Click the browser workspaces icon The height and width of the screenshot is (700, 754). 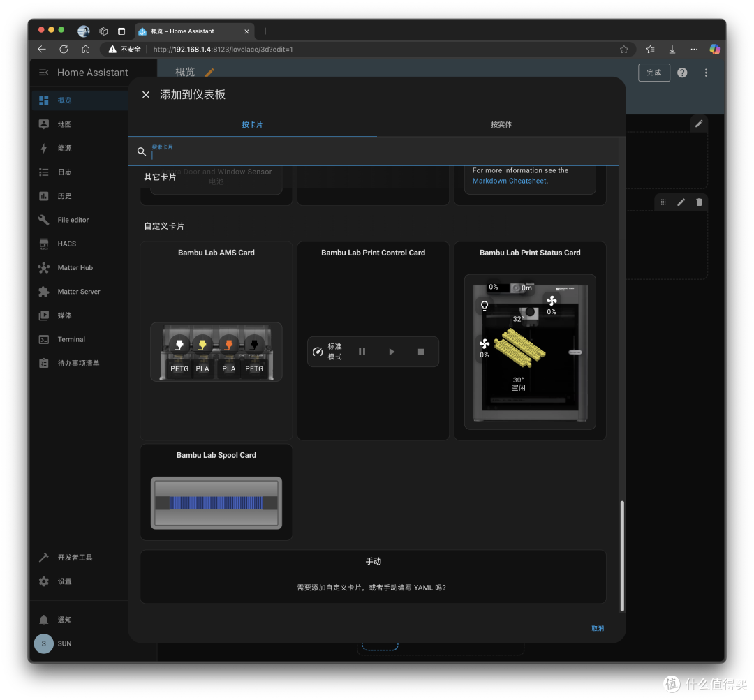(103, 31)
